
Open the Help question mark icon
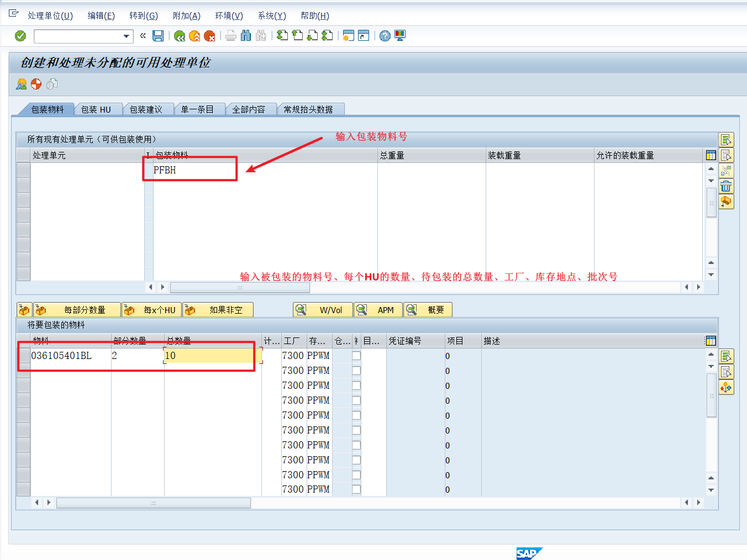pyautogui.click(x=385, y=36)
